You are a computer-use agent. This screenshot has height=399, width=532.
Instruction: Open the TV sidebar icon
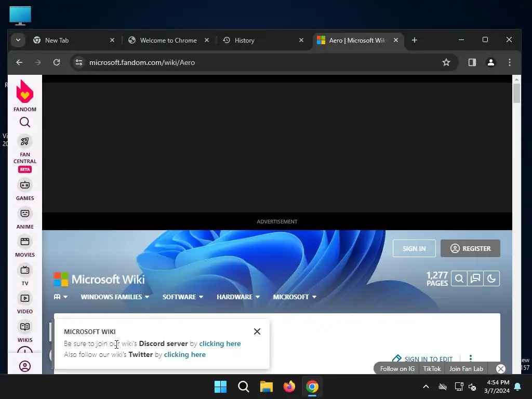click(25, 270)
